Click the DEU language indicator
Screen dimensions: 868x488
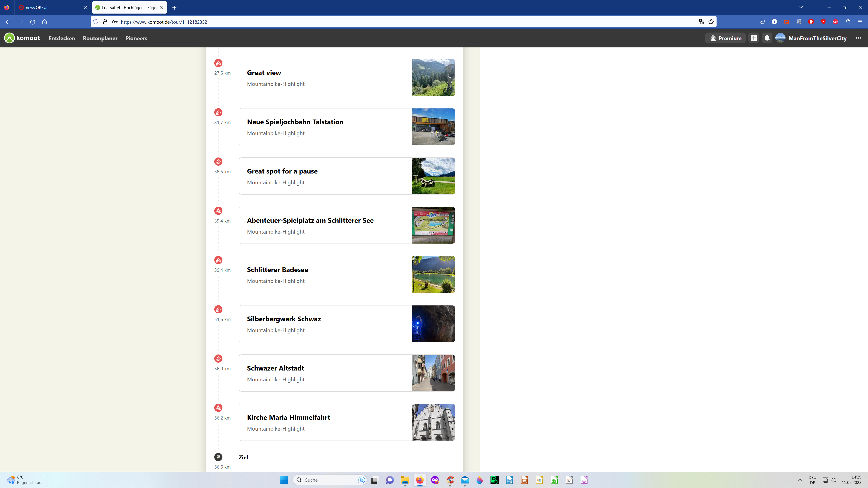[x=812, y=480]
